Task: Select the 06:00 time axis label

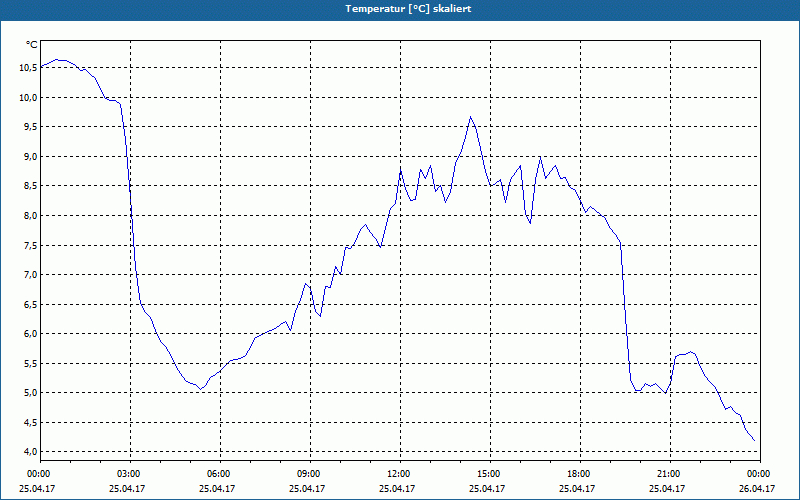Action: pos(220,474)
